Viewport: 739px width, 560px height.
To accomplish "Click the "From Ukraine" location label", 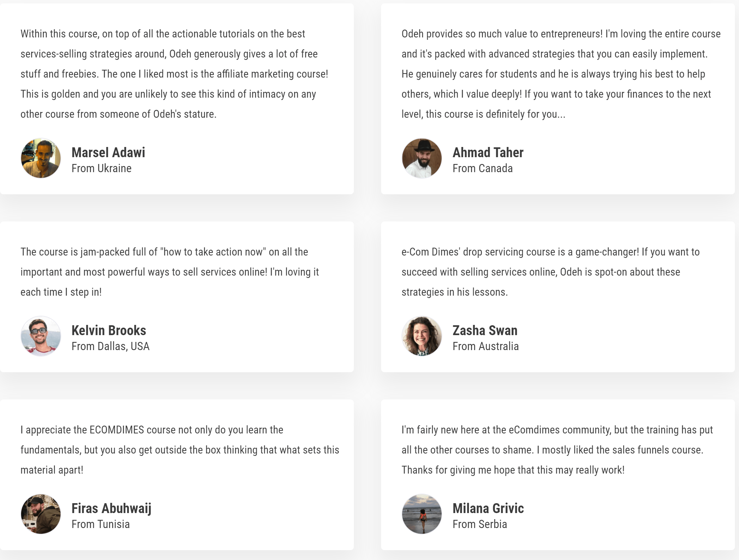I will 101,168.
